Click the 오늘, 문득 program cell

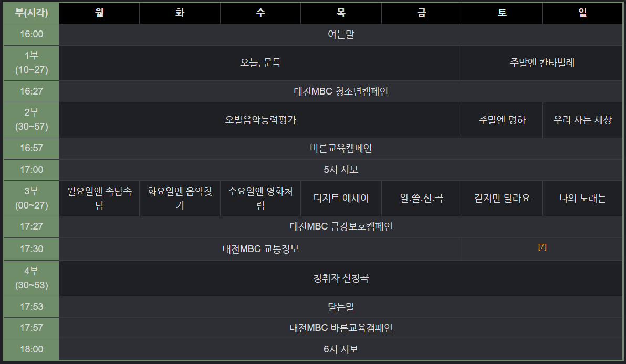tap(260, 63)
